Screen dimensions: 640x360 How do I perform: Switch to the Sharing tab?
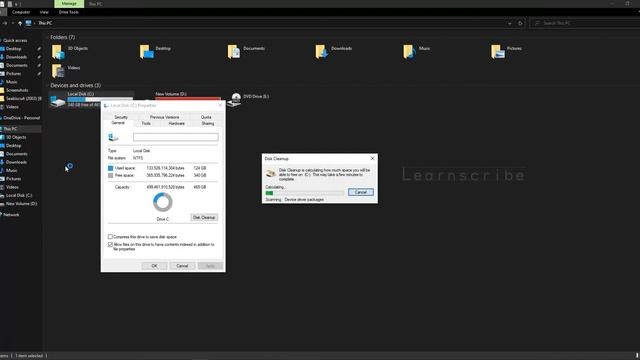208,123
